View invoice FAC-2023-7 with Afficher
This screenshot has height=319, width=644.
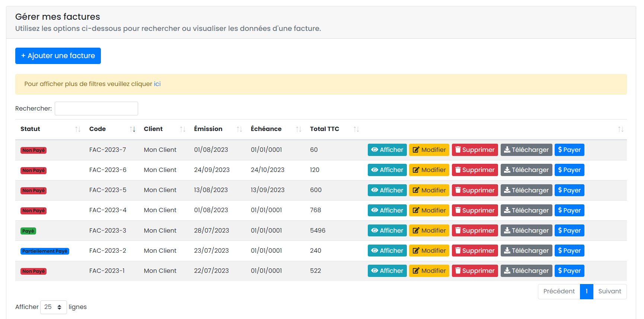[x=387, y=150]
